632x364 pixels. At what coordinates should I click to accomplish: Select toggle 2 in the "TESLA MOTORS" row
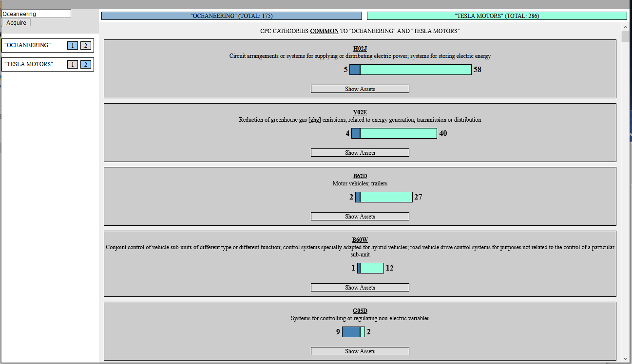point(86,64)
